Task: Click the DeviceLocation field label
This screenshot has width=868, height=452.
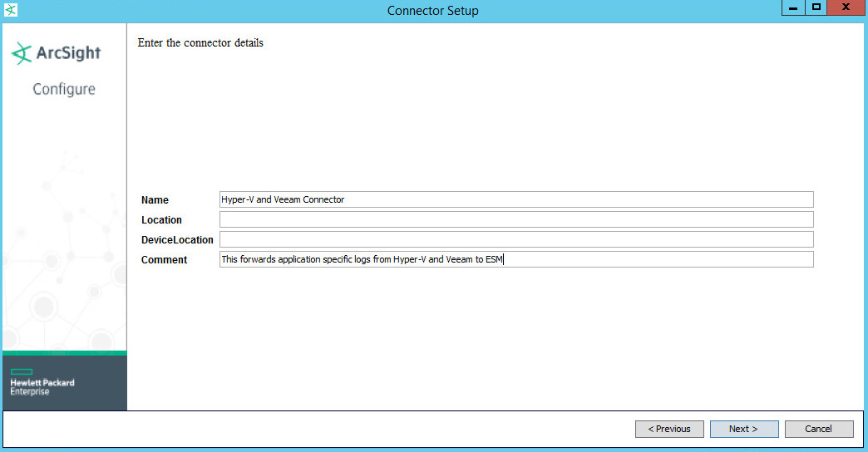Action: pyautogui.click(x=177, y=240)
